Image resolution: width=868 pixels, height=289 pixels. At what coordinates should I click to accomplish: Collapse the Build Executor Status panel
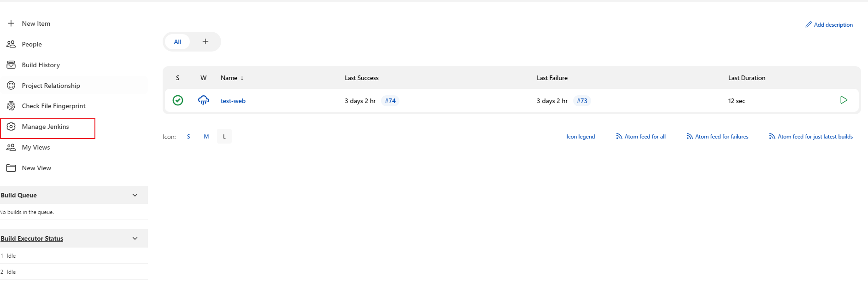tap(135, 238)
